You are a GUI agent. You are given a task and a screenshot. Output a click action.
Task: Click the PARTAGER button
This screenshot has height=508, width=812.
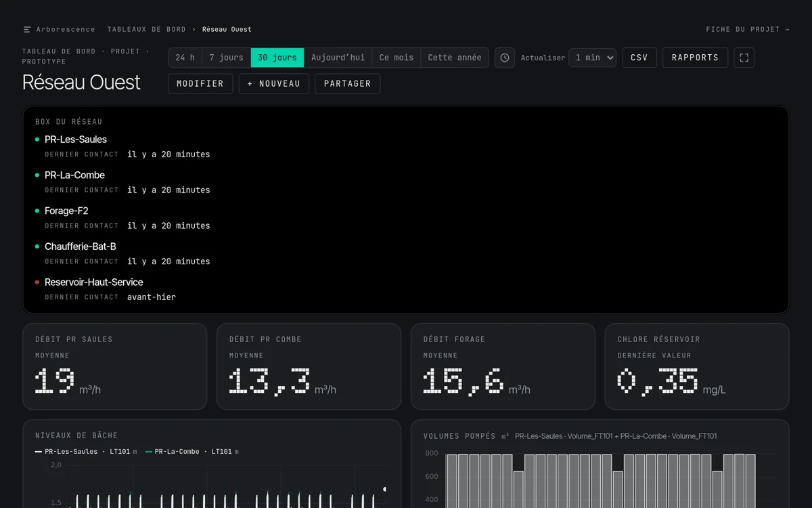pos(347,84)
